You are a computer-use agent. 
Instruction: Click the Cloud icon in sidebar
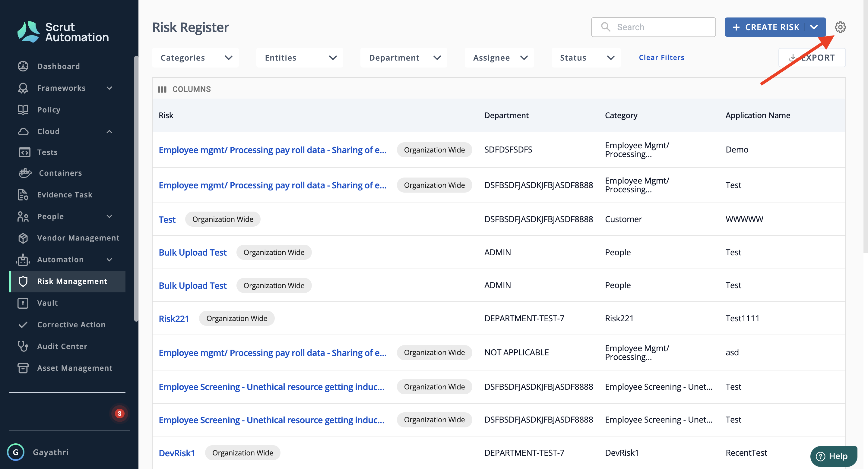tap(23, 132)
